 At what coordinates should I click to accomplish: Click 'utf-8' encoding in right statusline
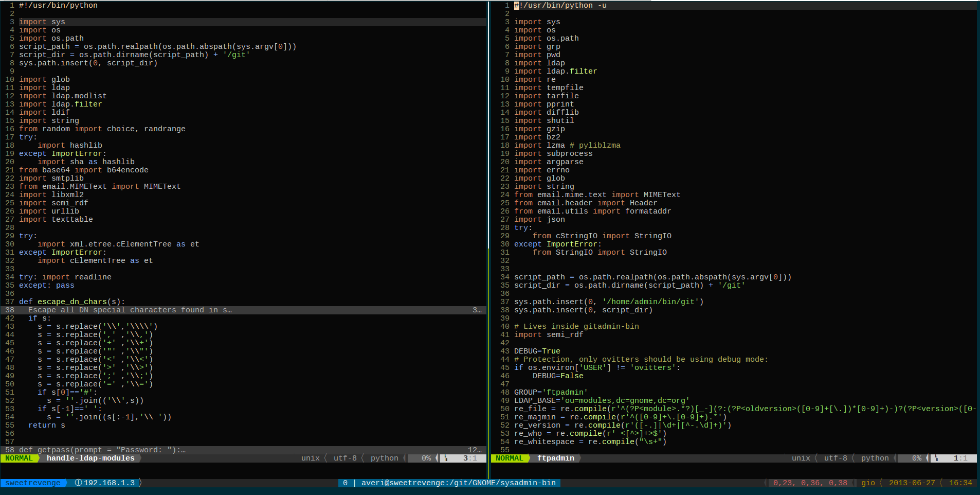coord(836,458)
